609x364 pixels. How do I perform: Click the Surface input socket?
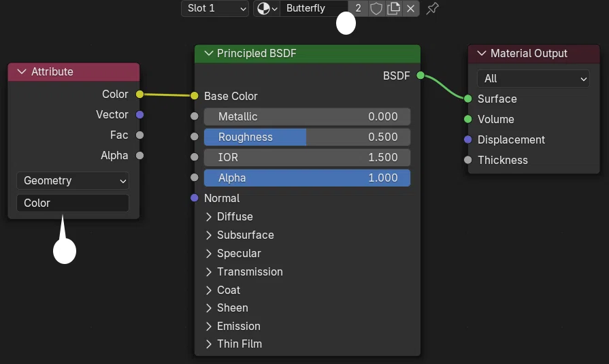point(468,99)
